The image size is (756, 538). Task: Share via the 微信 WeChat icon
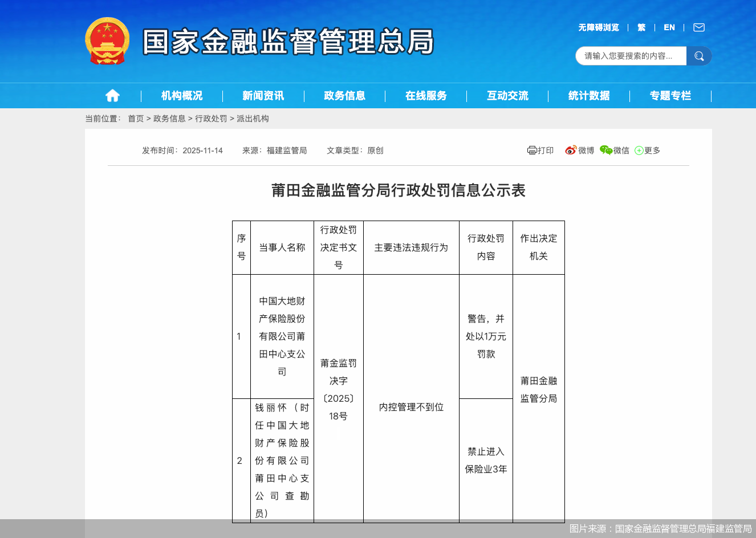(x=616, y=150)
